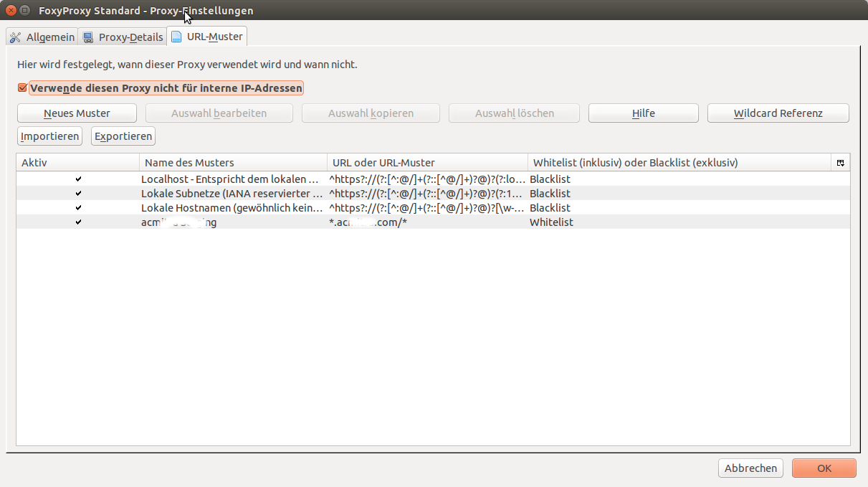The width and height of the screenshot is (868, 487).
Task: Close the FoxyProxy settings window
Action: pos(11,11)
